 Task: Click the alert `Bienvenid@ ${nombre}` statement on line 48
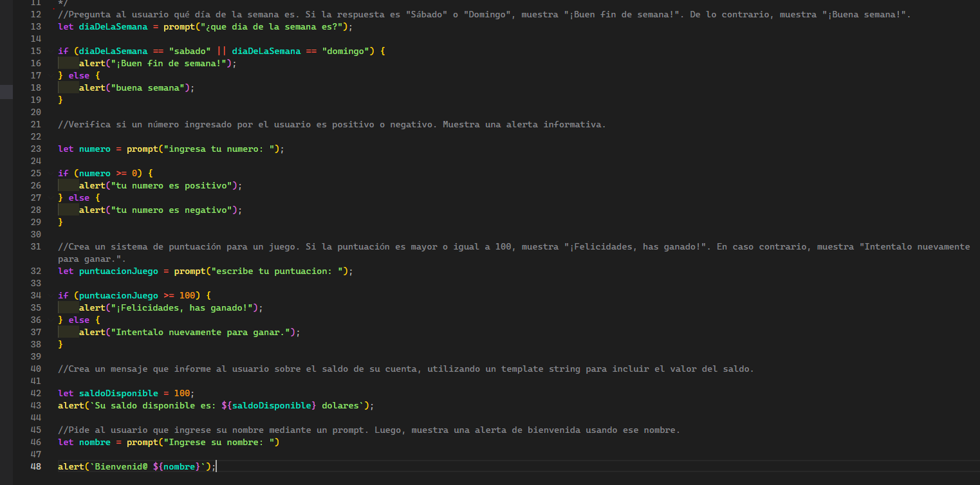pyautogui.click(x=137, y=466)
